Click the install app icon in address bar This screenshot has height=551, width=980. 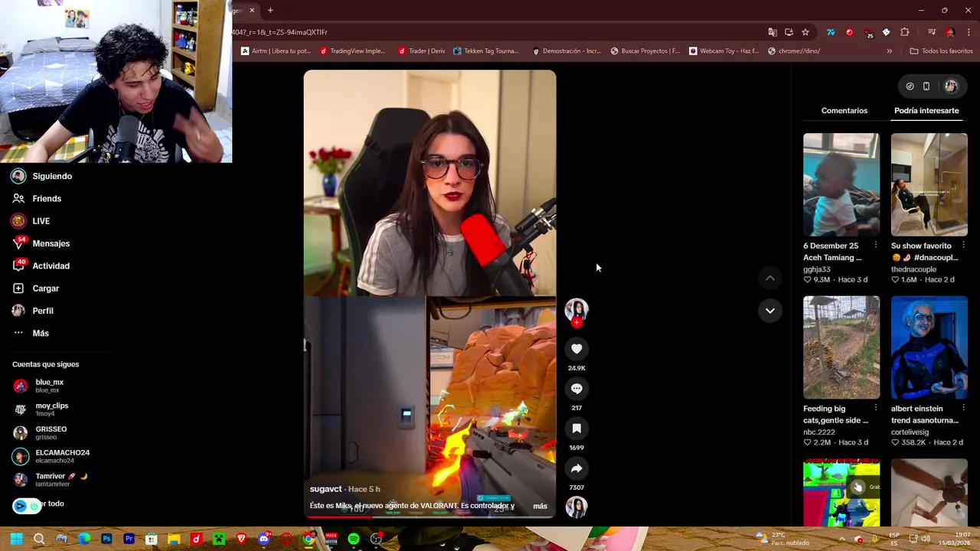coord(789,32)
